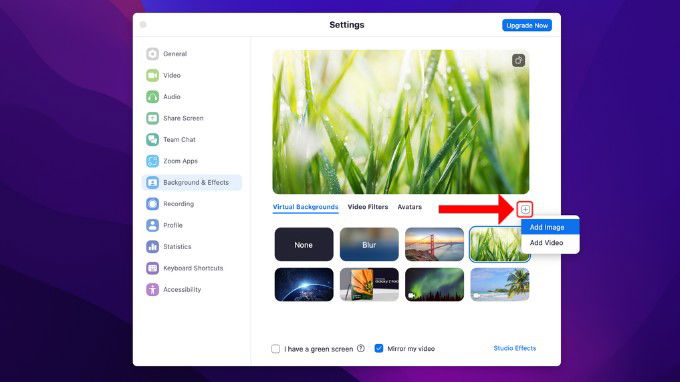Switch to Video Filters tab
680x382 pixels.
368,207
